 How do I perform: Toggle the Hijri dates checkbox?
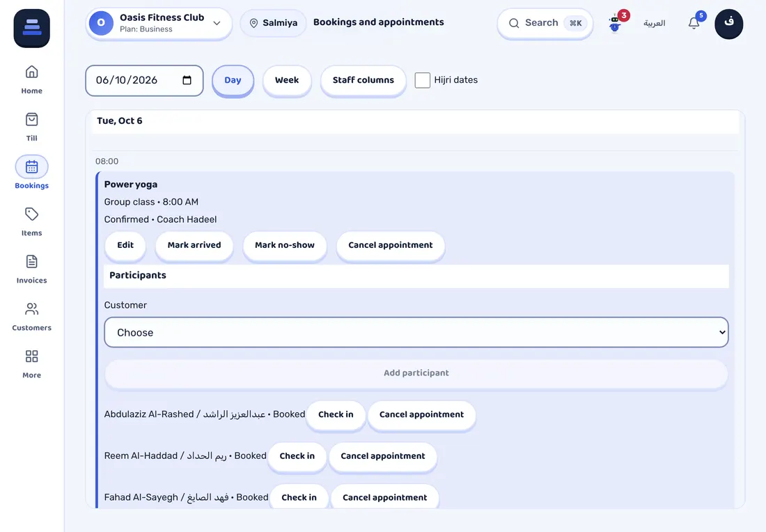pos(423,80)
